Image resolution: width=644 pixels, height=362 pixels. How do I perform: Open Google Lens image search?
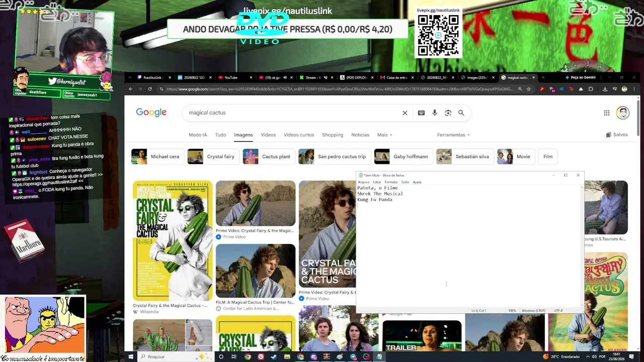click(x=448, y=113)
